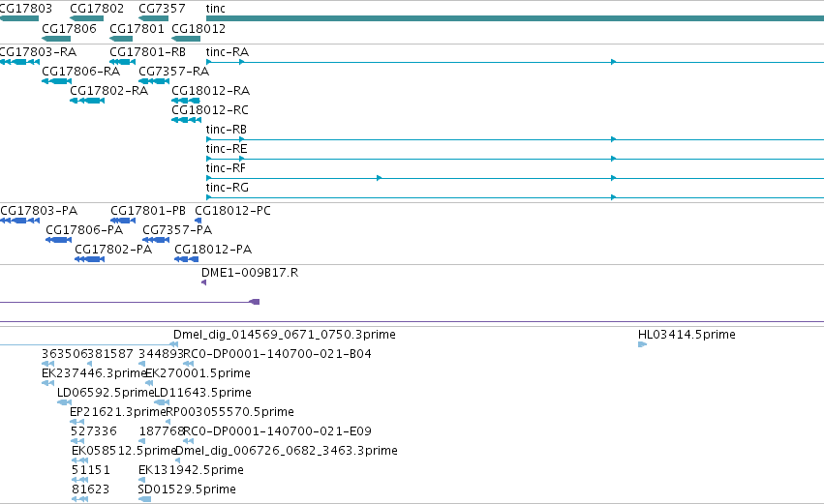
Task: Click the tinc-RA transcript label
Action: 227,52
